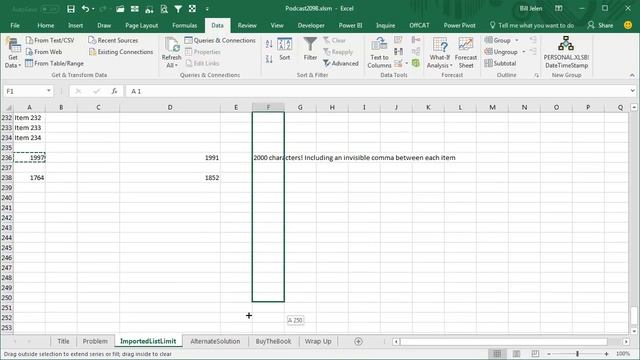This screenshot has height=360, width=640.
Task: Click the funnel filter icon in quick access toolbar
Action: pyautogui.click(x=178, y=9)
